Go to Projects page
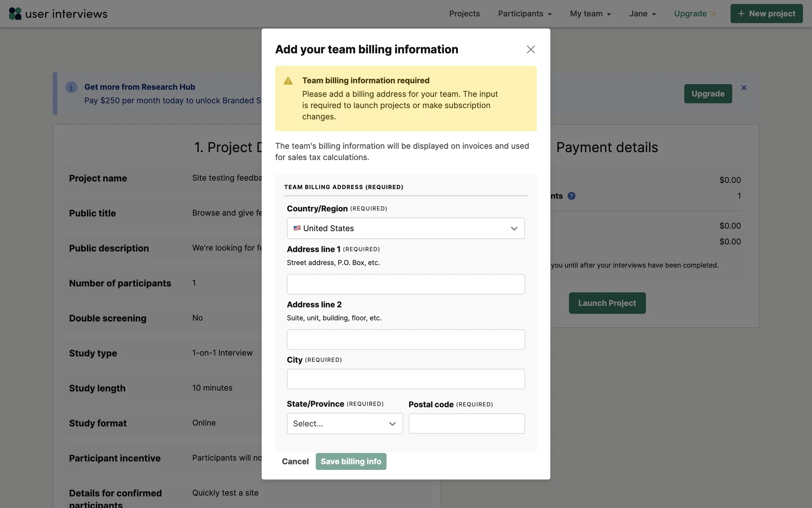 click(464, 14)
